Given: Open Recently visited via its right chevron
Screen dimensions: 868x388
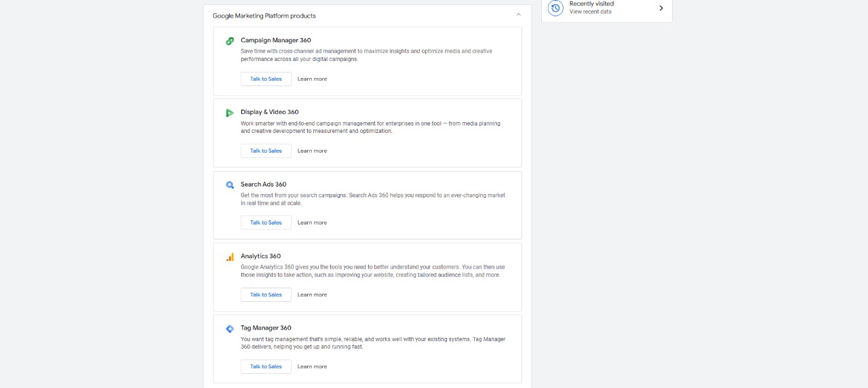Looking at the screenshot, I should coord(661,8).
